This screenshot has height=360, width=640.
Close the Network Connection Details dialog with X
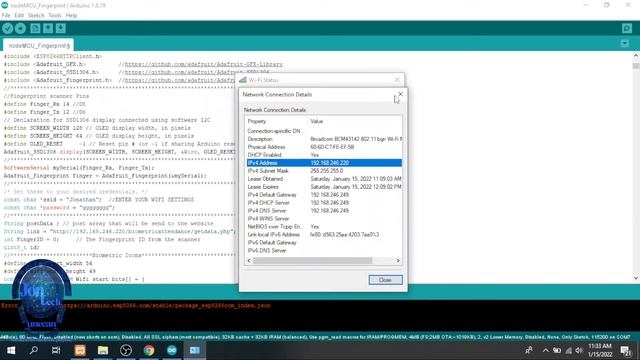coord(400,94)
